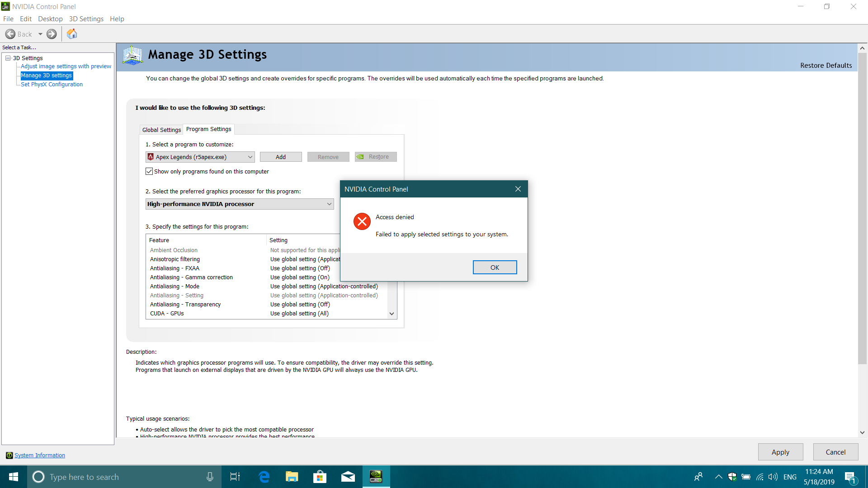Viewport: 868px width, 488px height.
Task: Switch to the Global Settings tab
Action: click(161, 130)
